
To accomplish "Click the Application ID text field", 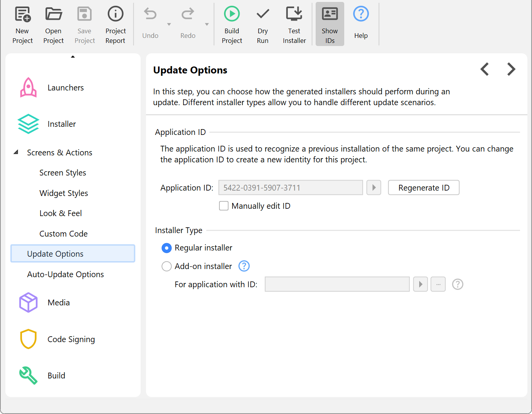I will tap(290, 188).
